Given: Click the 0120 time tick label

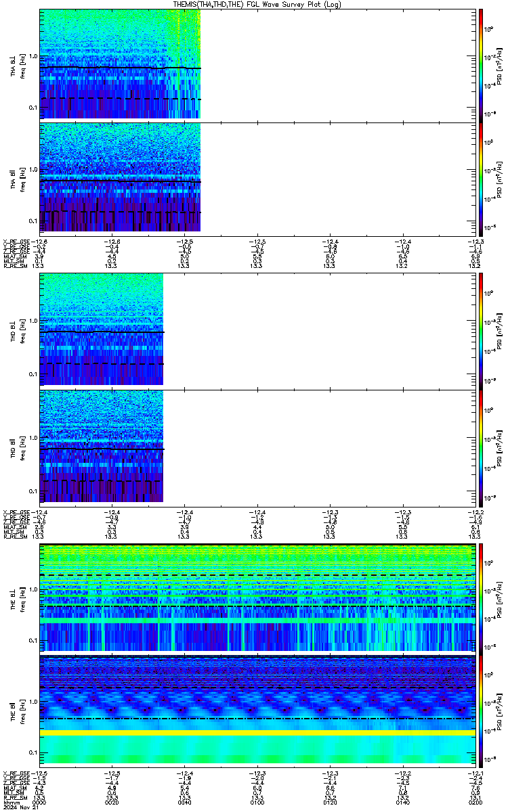Looking at the screenshot, I should click(329, 803).
